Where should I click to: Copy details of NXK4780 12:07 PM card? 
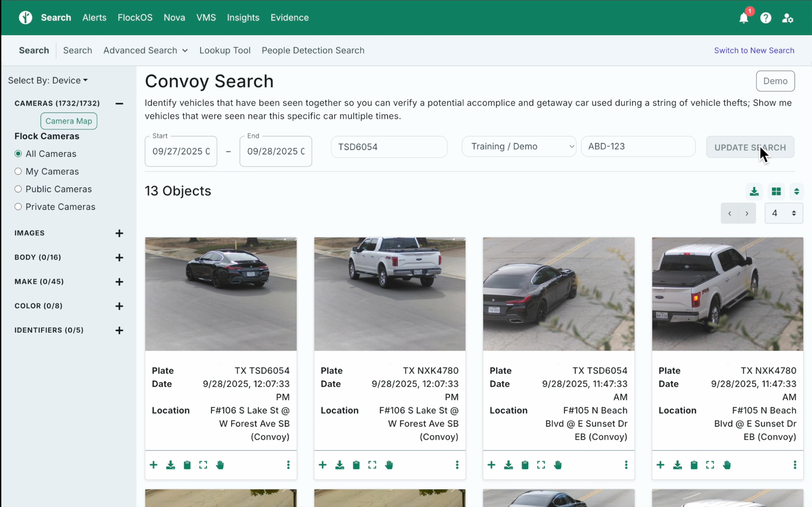point(356,465)
